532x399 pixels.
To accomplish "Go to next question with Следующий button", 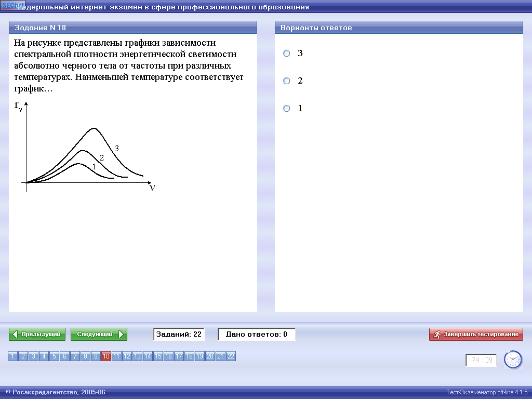I will [99, 334].
